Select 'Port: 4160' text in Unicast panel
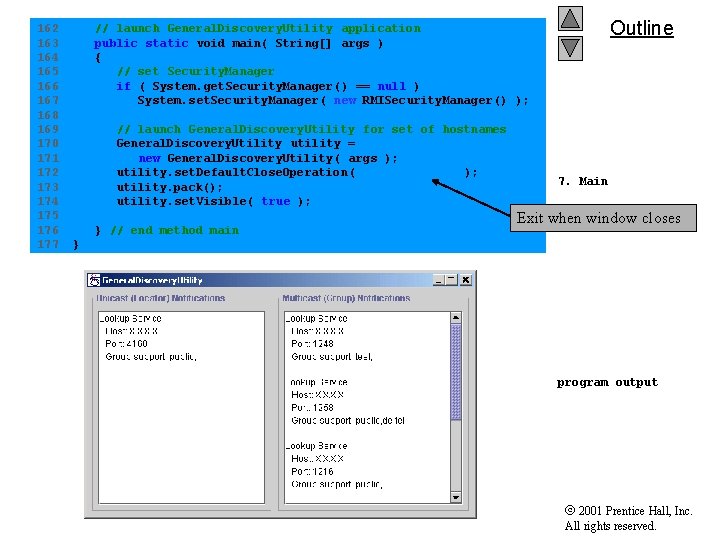This screenshot has width=720, height=540. [x=126, y=343]
